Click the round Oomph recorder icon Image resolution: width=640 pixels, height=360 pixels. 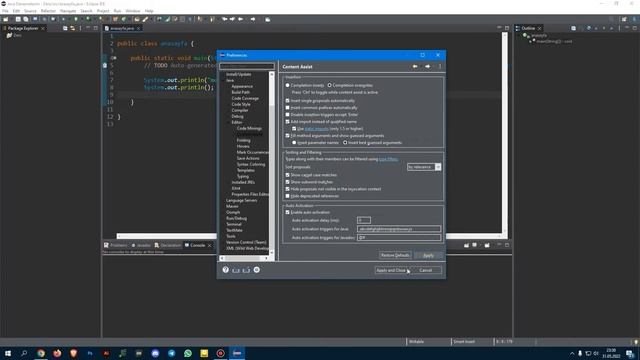[256, 270]
